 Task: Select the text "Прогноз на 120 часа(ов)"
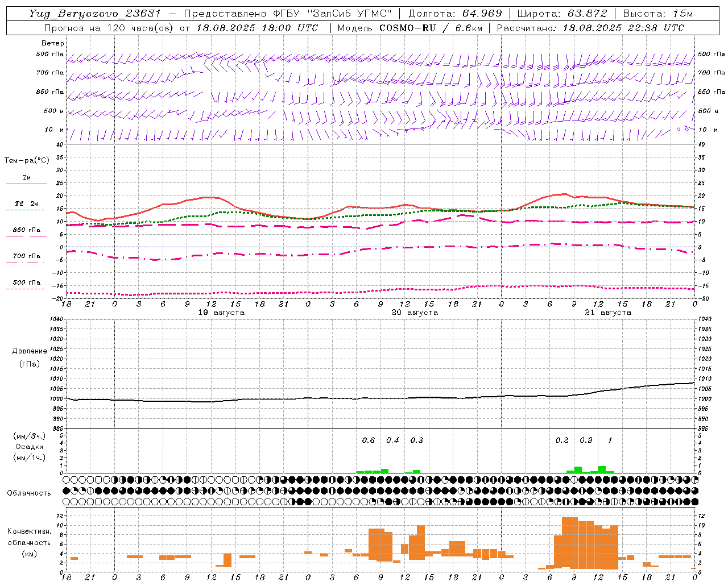pos(110,28)
